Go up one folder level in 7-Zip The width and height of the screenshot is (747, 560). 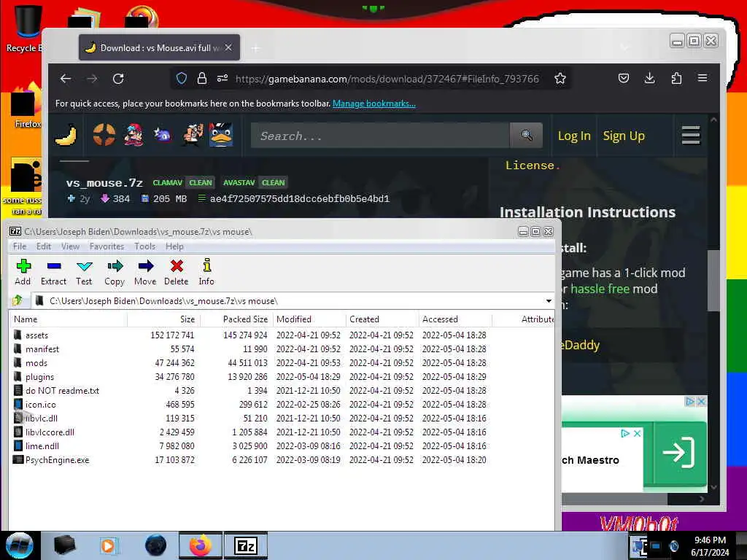[18, 300]
